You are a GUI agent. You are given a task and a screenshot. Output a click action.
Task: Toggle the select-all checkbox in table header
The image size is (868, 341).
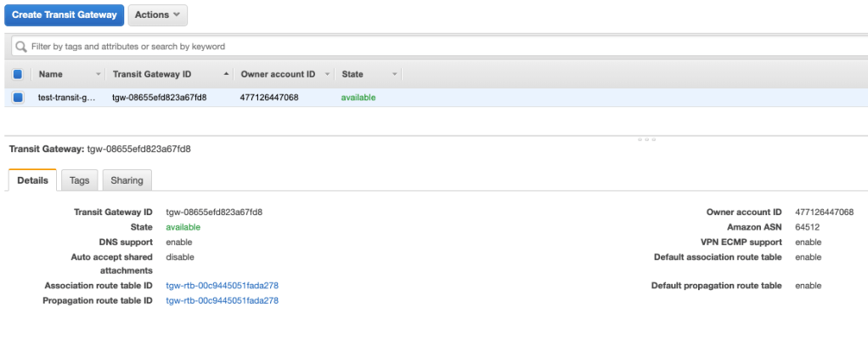click(x=18, y=75)
